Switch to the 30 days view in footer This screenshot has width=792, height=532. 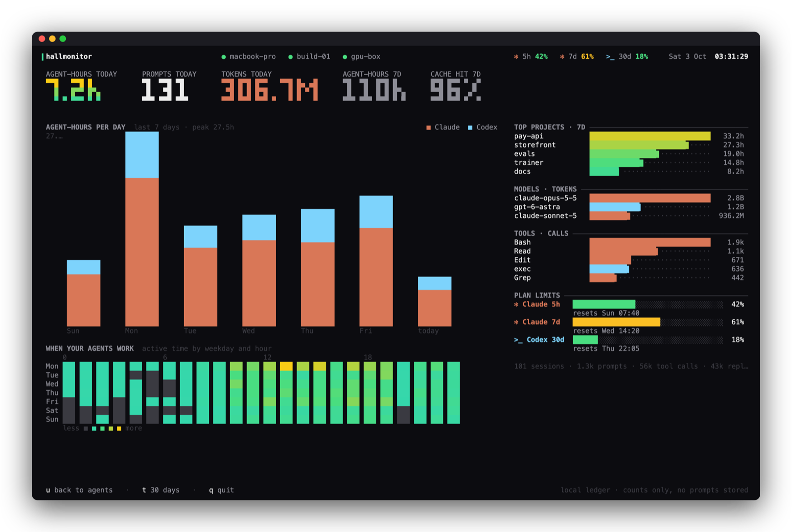[x=161, y=490]
